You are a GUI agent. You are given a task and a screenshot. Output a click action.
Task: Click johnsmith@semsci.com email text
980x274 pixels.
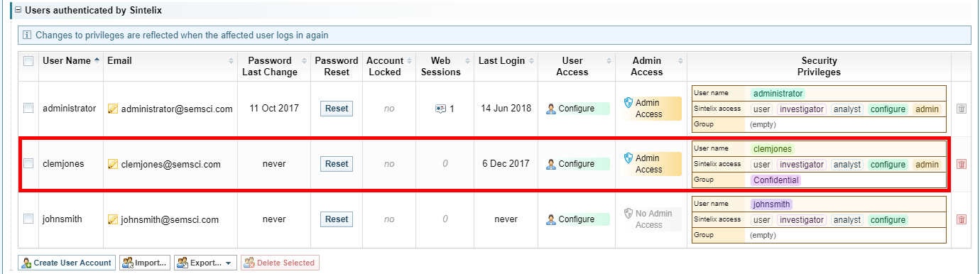pyautogui.click(x=170, y=219)
